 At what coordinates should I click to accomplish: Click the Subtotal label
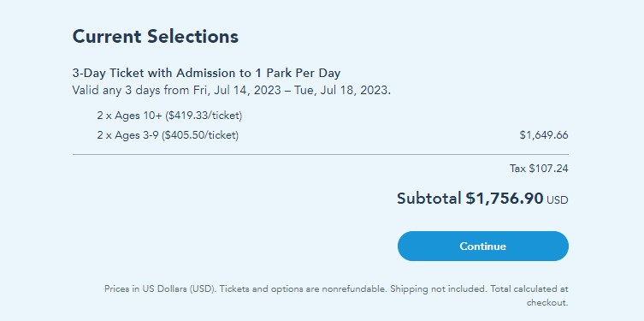click(429, 199)
